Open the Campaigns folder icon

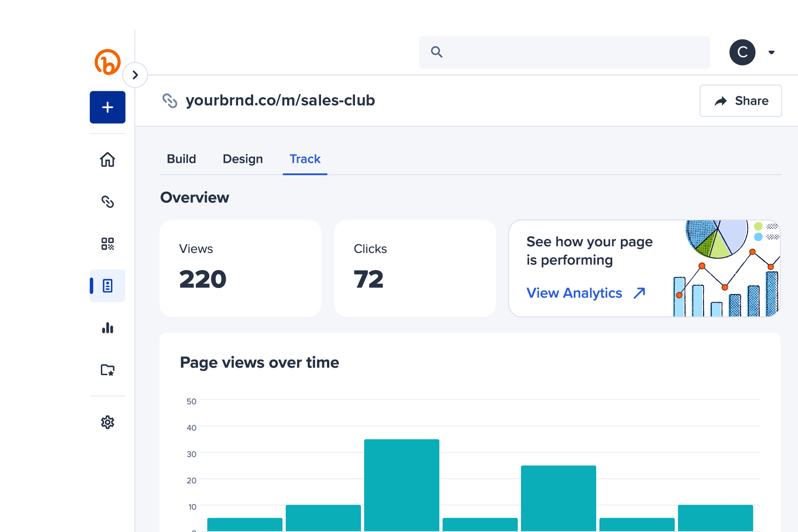click(x=107, y=371)
